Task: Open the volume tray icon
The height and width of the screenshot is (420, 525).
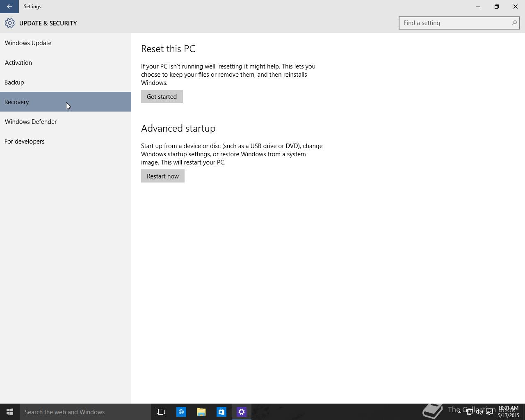Action: point(479,412)
